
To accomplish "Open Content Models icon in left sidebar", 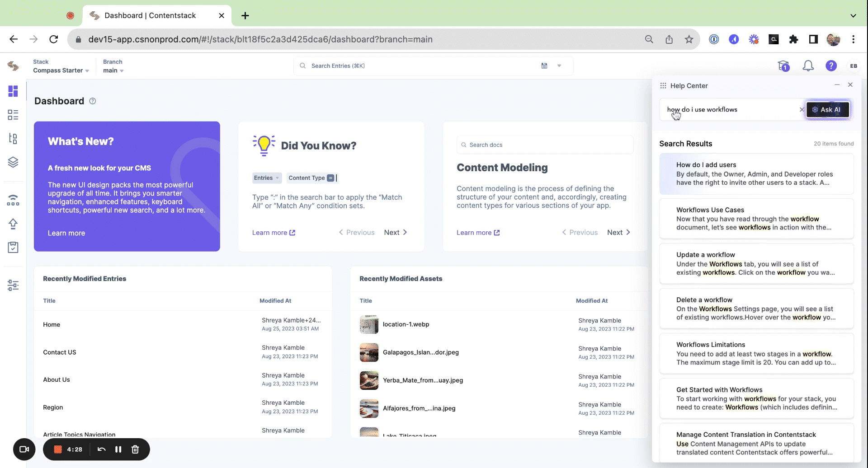I will point(13,138).
